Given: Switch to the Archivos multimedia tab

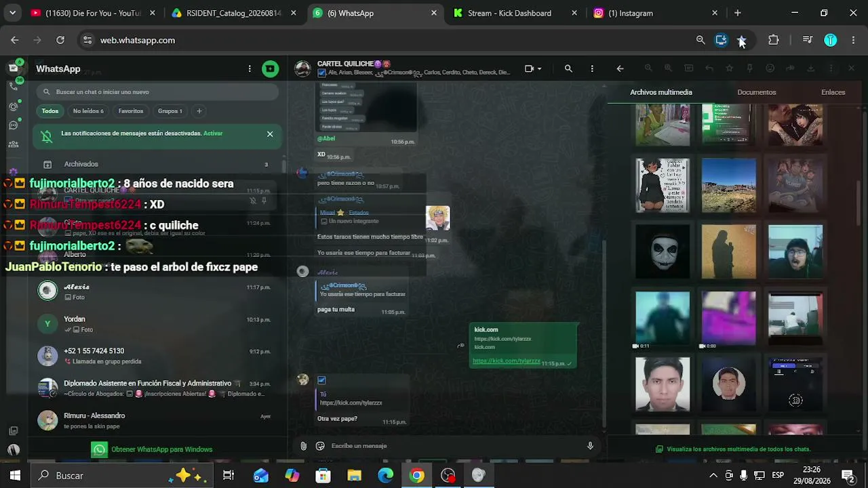Looking at the screenshot, I should pyautogui.click(x=661, y=92).
